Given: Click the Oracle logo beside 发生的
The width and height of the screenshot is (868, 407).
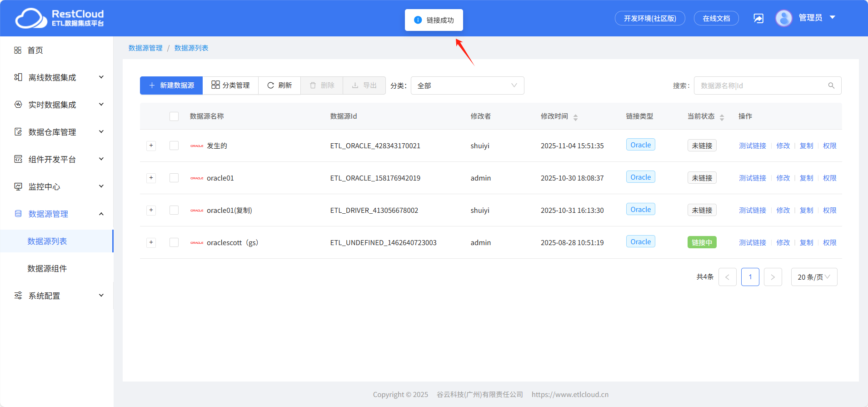Looking at the screenshot, I should (x=197, y=146).
